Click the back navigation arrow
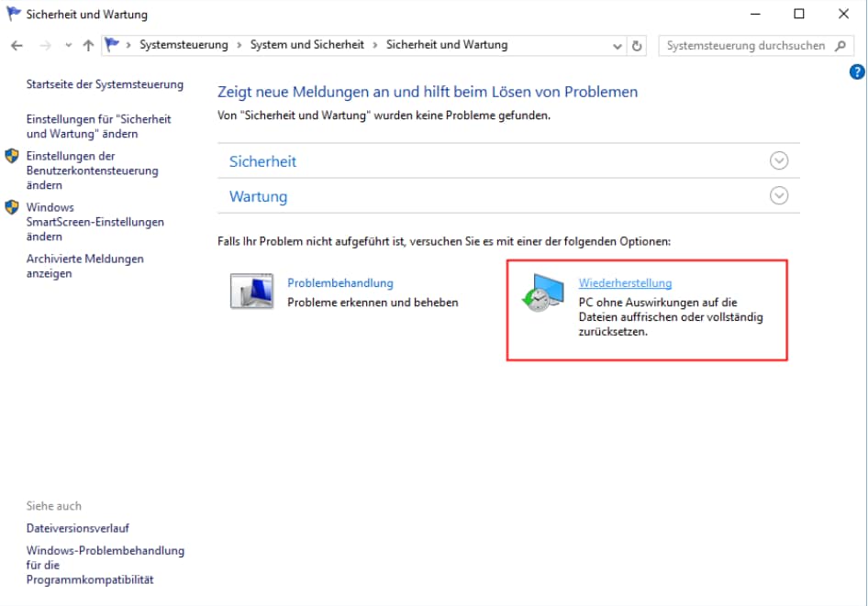 coord(17,45)
